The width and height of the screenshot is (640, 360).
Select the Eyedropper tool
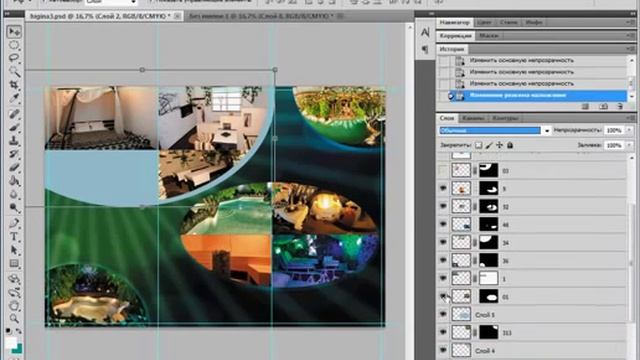[14, 98]
